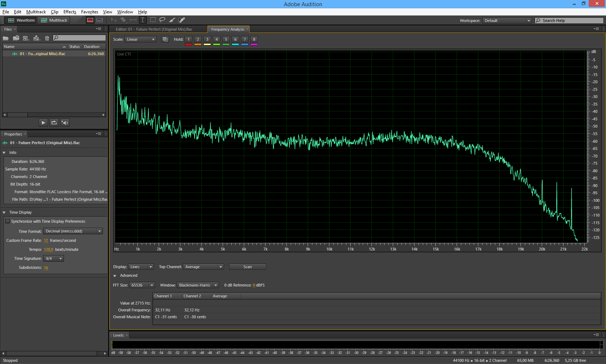The width and height of the screenshot is (606, 364).
Task: Select the Marquee Selection tool
Action: pyautogui.click(x=153, y=20)
